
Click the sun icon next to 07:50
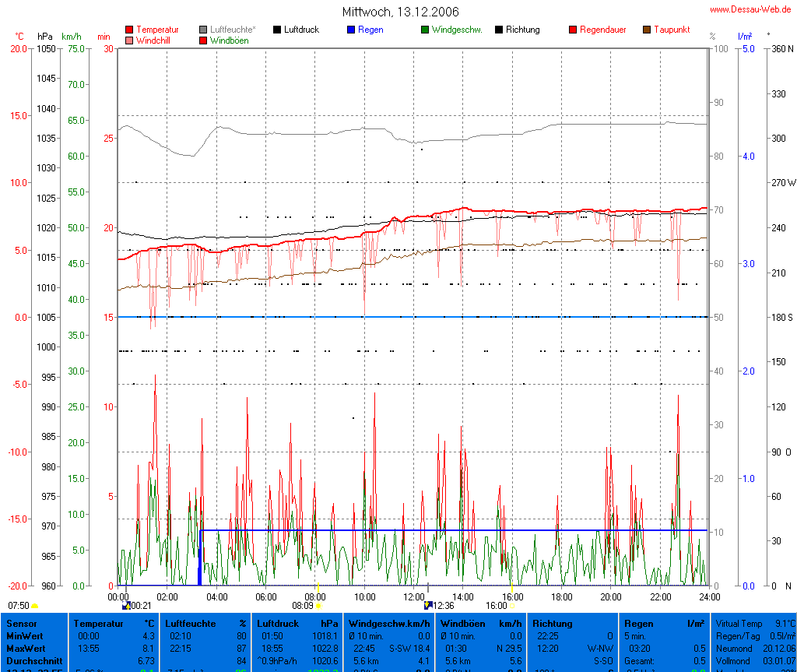coord(35,606)
